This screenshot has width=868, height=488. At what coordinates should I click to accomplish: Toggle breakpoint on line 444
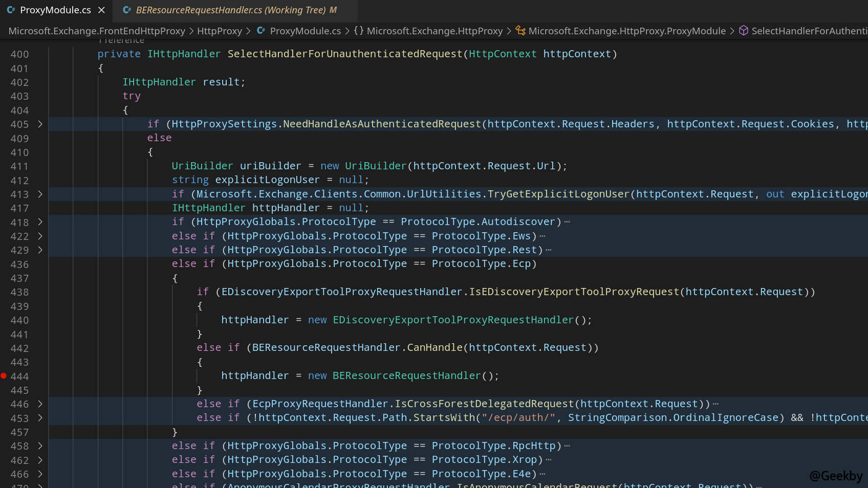click(4, 376)
